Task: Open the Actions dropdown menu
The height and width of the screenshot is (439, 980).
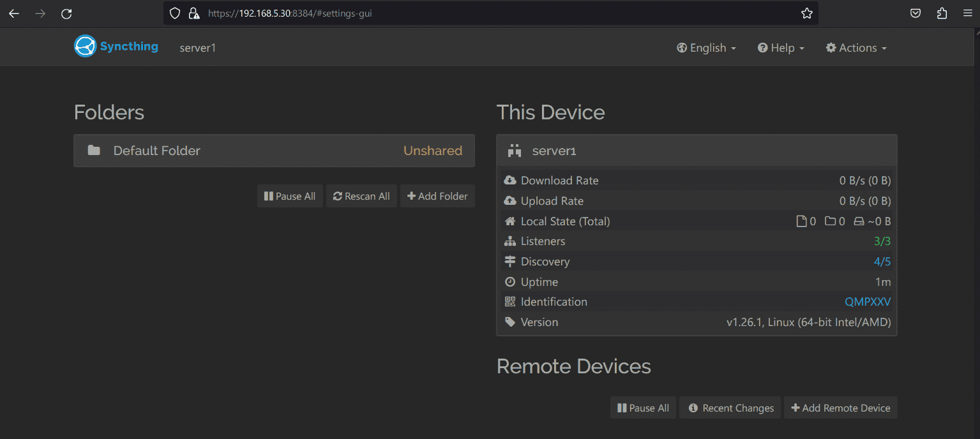Action: pyautogui.click(x=856, y=48)
